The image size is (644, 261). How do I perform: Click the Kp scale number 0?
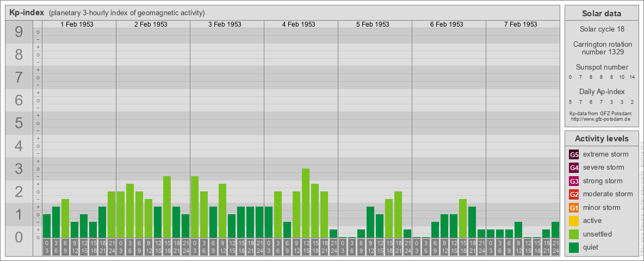pos(19,237)
